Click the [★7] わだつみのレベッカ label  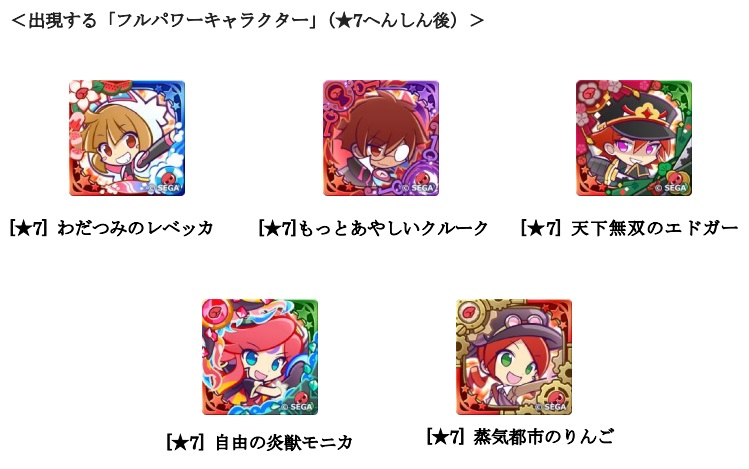click(x=111, y=228)
